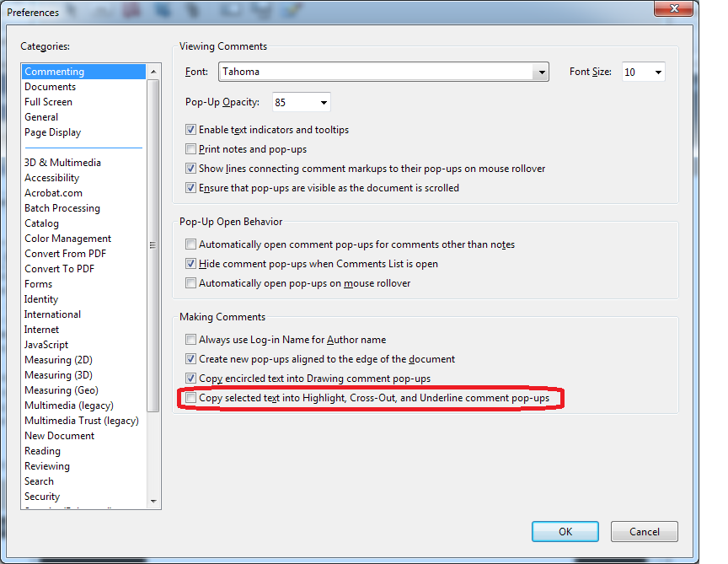Uncheck Copy encircled text into Drawing pop-ups
The height and width of the screenshot is (564, 728).
tap(190, 378)
